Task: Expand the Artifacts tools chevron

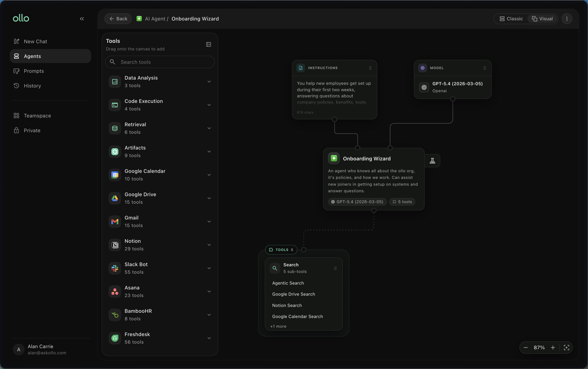Action: 209,152
